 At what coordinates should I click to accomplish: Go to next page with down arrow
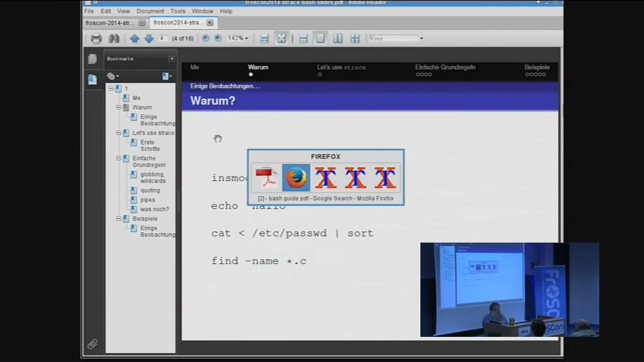click(149, 38)
